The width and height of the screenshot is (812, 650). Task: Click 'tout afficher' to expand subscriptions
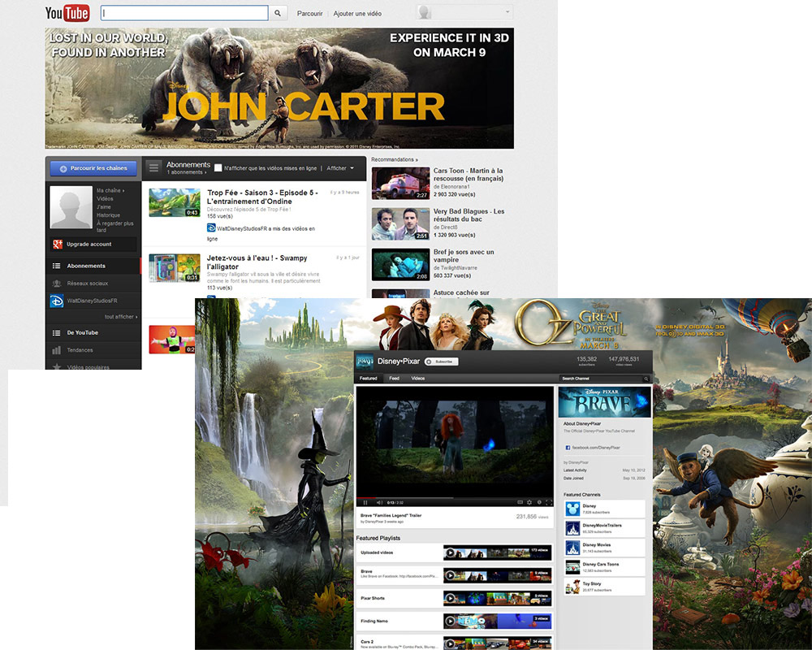tap(121, 317)
